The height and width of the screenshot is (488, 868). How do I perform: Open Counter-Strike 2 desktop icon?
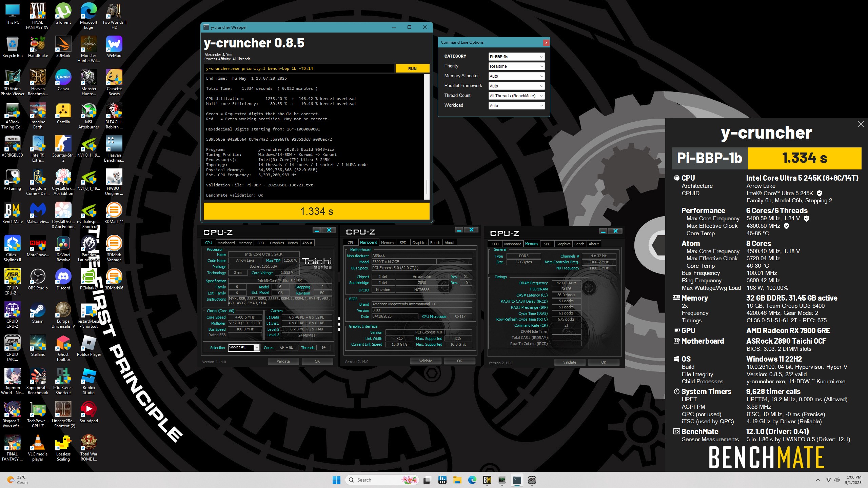(63, 149)
